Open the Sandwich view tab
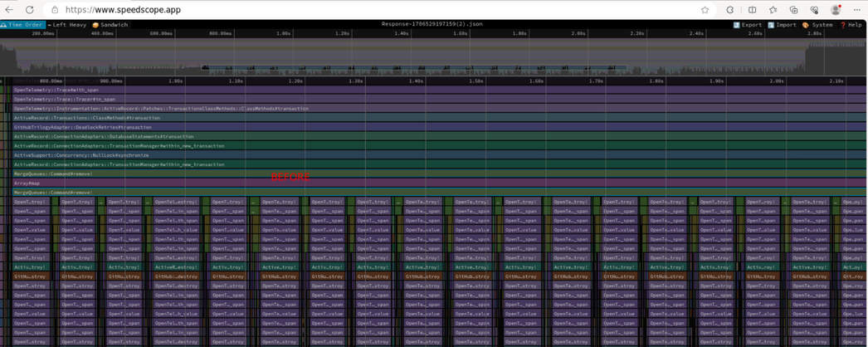 [x=110, y=25]
